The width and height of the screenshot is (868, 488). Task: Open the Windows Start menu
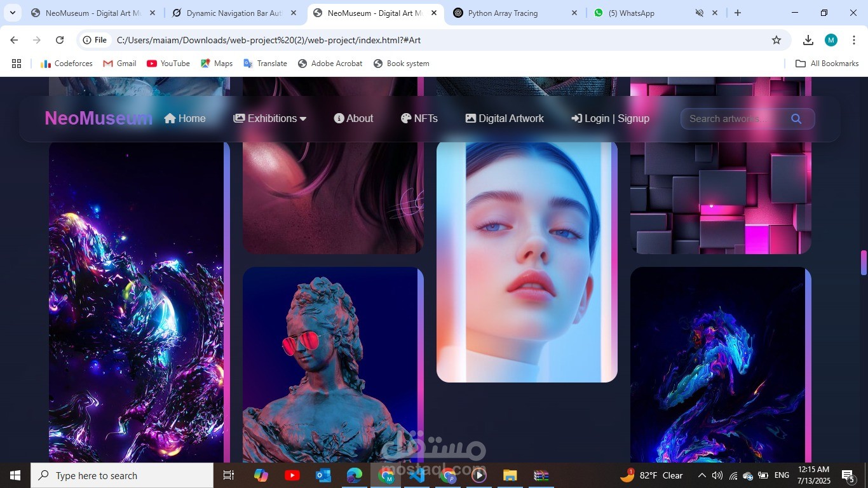click(x=15, y=475)
